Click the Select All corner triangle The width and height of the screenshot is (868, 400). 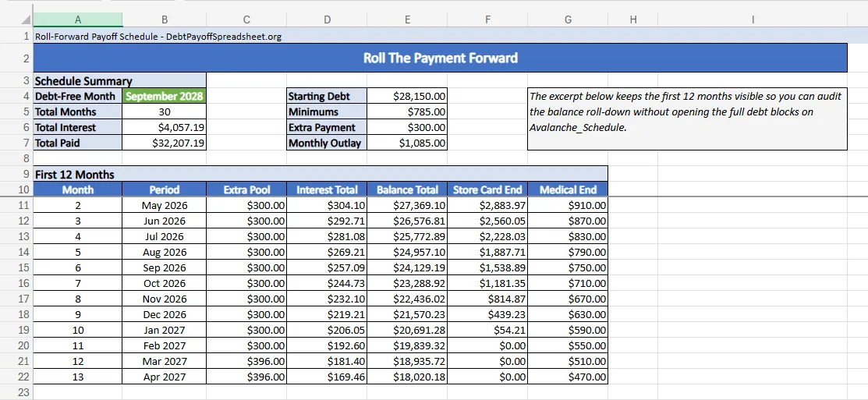point(26,20)
